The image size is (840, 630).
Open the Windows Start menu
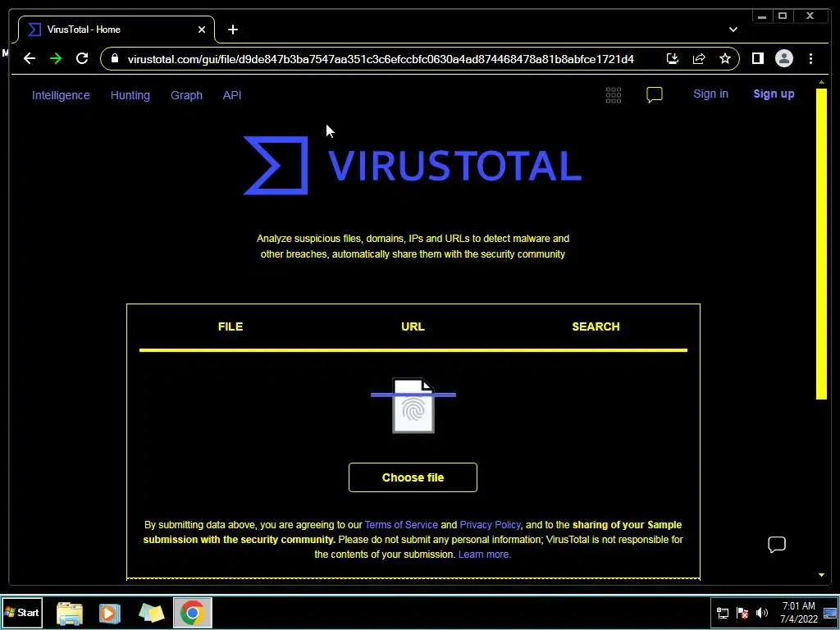click(x=21, y=612)
